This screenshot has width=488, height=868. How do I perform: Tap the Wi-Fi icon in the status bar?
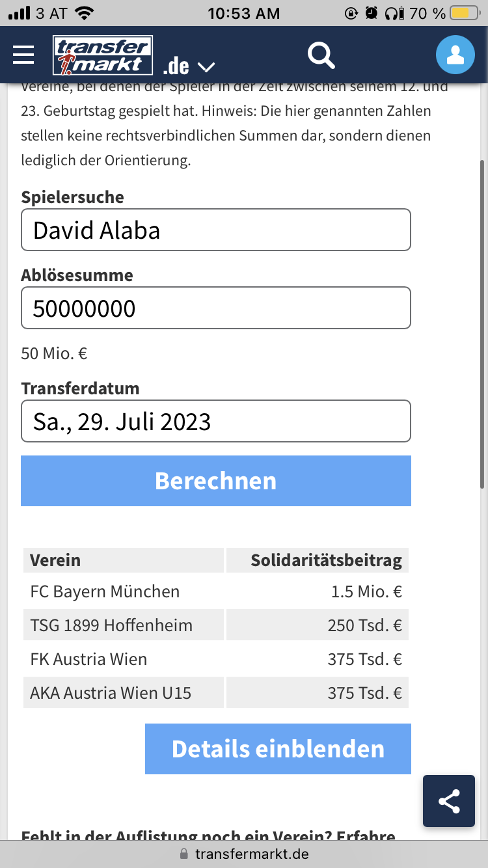[x=84, y=12]
